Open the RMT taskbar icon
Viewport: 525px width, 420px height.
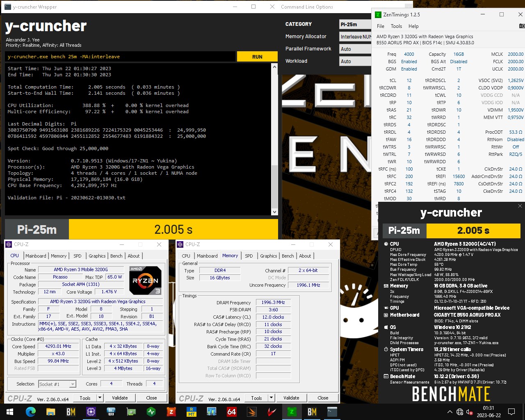coord(191,411)
